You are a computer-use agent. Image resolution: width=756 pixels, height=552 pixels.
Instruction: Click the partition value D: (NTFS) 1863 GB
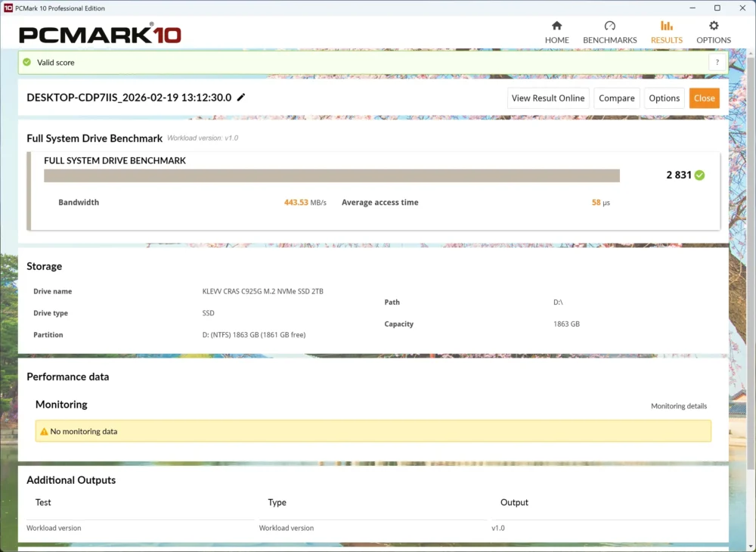point(253,334)
